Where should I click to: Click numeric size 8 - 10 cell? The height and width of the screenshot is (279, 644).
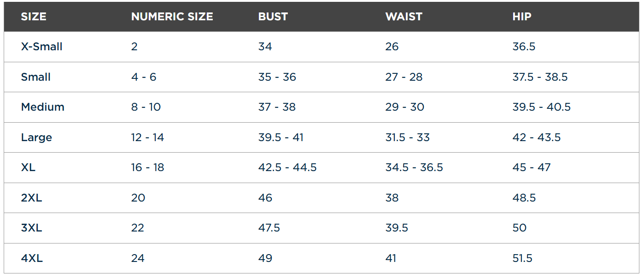pyautogui.click(x=146, y=107)
